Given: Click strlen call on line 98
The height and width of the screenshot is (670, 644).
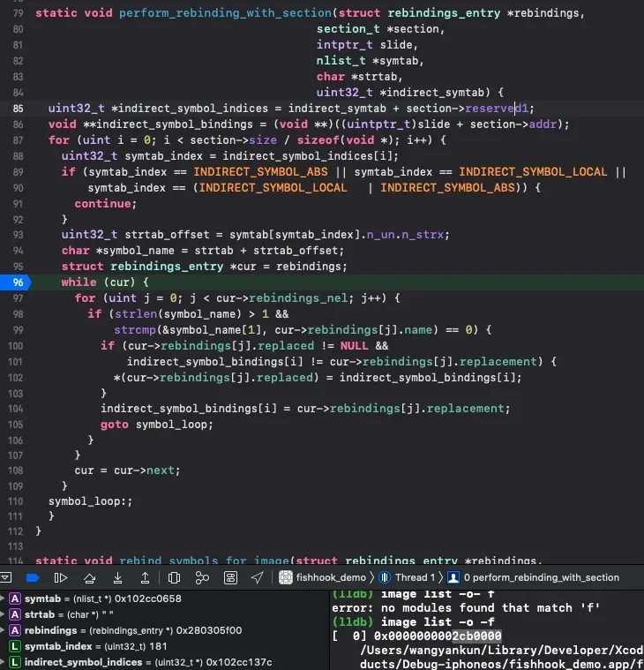Looking at the screenshot, I should [x=136, y=314].
